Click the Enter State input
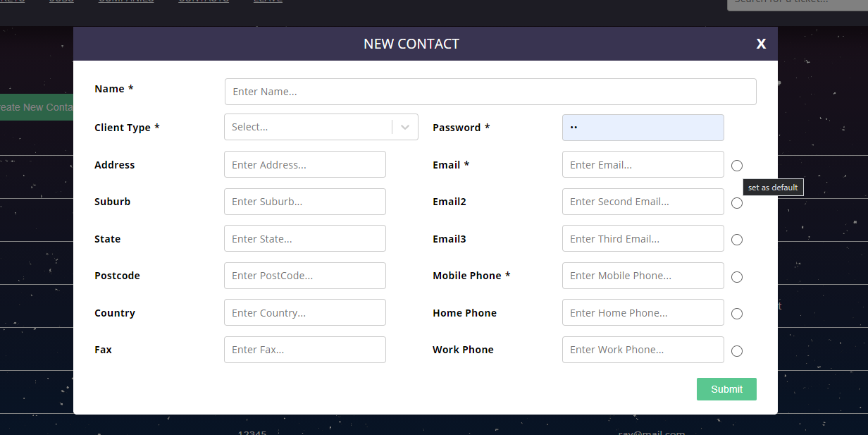 click(304, 238)
